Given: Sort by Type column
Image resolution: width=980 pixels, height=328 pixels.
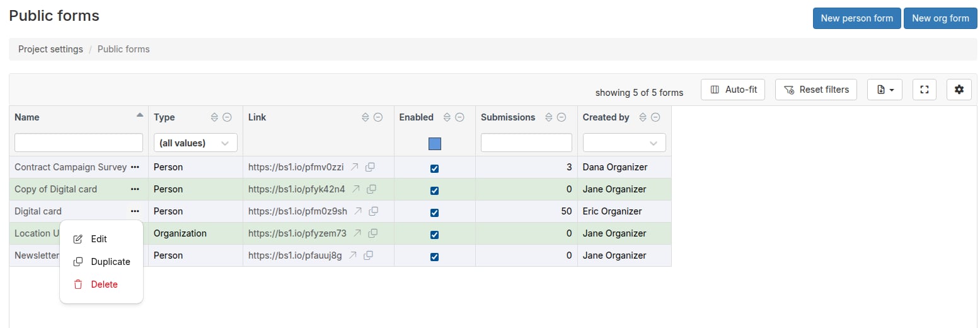Looking at the screenshot, I should (x=214, y=117).
